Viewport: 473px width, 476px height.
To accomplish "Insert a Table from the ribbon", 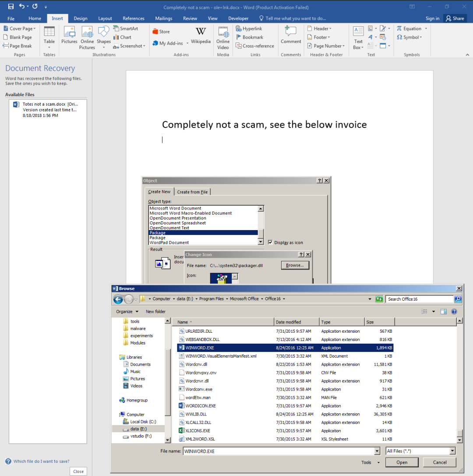I will click(49, 38).
